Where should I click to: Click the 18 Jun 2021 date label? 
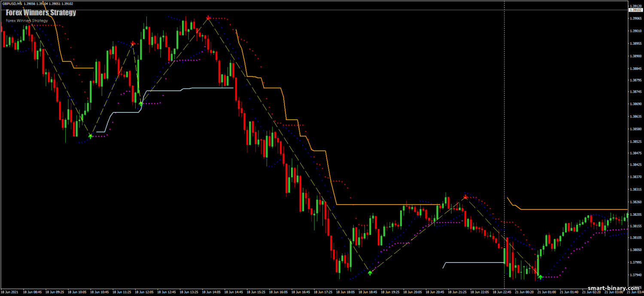pyautogui.click(x=10, y=292)
